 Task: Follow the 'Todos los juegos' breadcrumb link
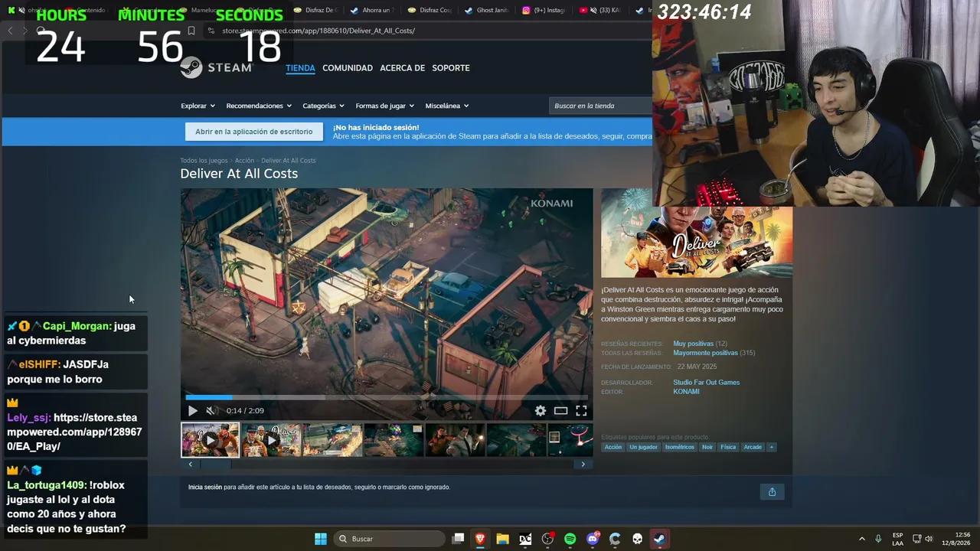click(x=204, y=161)
